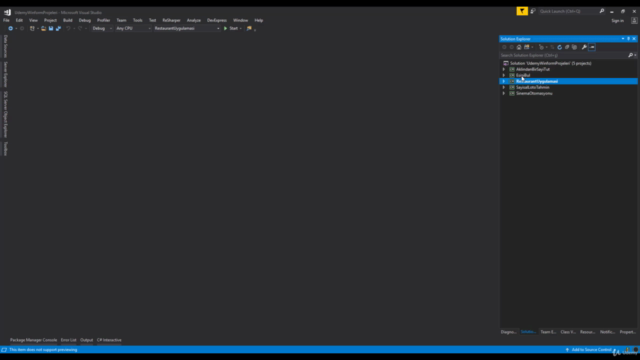
Task: Click the Navigate Backward toolbar icon
Action: (x=11, y=28)
